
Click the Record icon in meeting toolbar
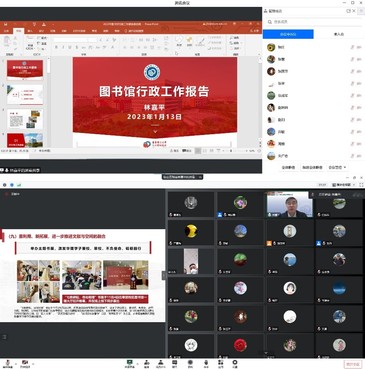point(190,363)
